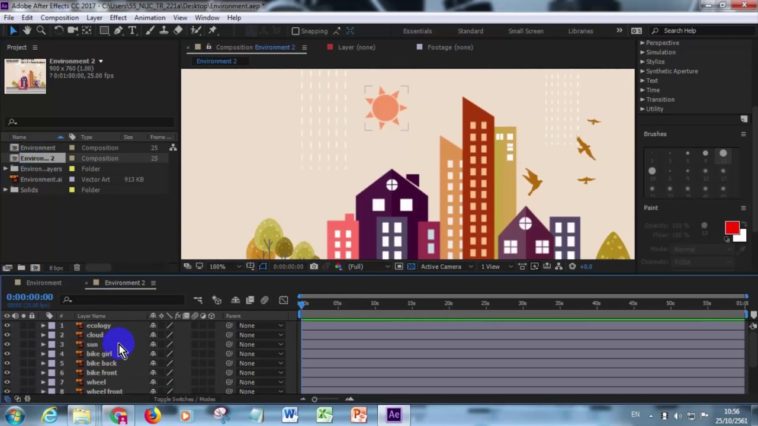Open Parent dropdown for ecology layer
Screen dimensions: 758x426
[x=260, y=326]
